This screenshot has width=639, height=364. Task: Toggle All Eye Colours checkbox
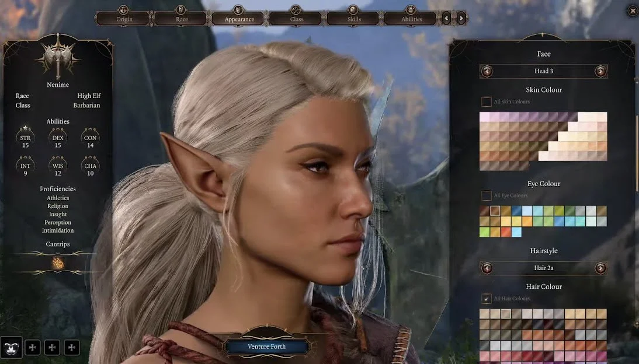pos(486,195)
